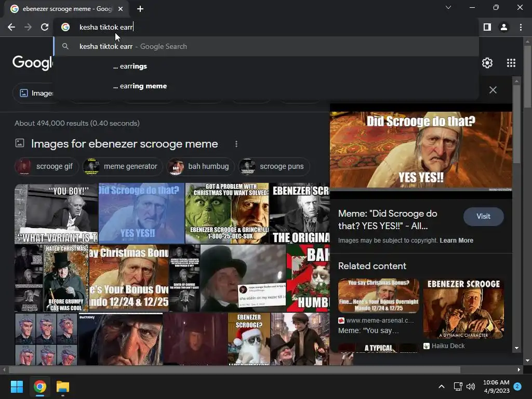The image size is (532, 399).
Task: Open the Chrome three-dot menu
Action: tap(521, 27)
